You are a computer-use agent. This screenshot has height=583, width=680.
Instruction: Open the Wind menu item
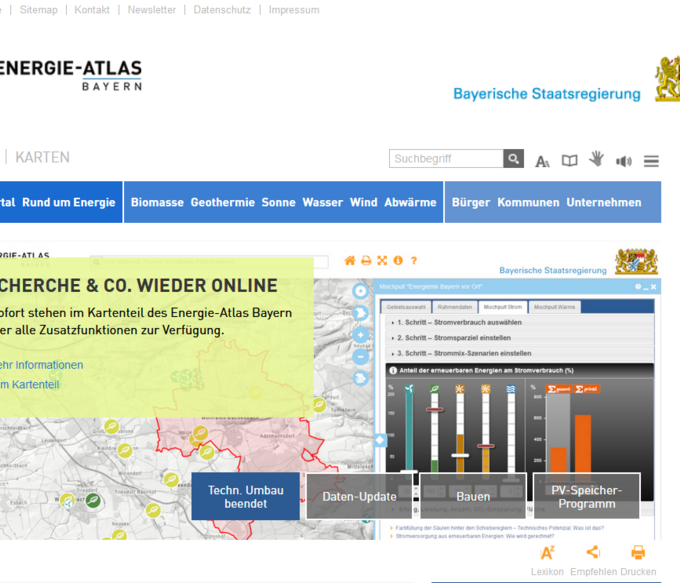(x=363, y=203)
